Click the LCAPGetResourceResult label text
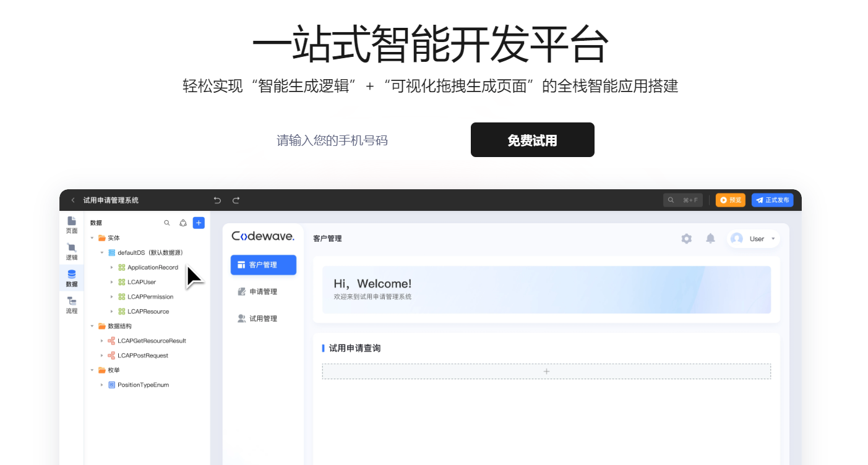Image resolution: width=868 pixels, height=465 pixels. pyautogui.click(x=152, y=341)
